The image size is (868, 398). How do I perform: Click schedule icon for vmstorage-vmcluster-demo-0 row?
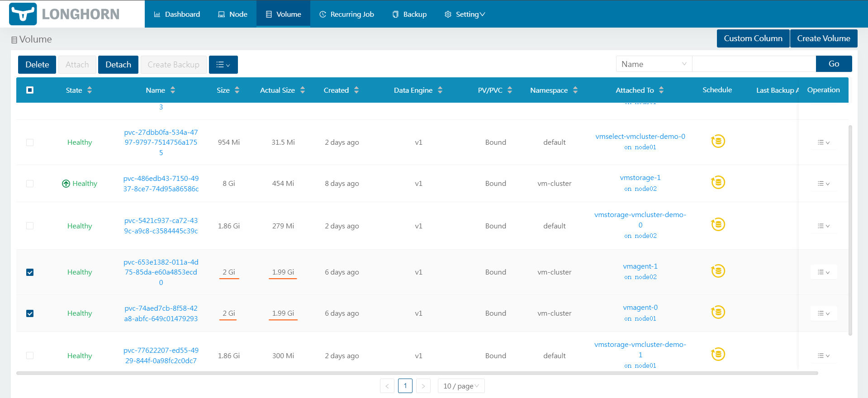coord(718,225)
